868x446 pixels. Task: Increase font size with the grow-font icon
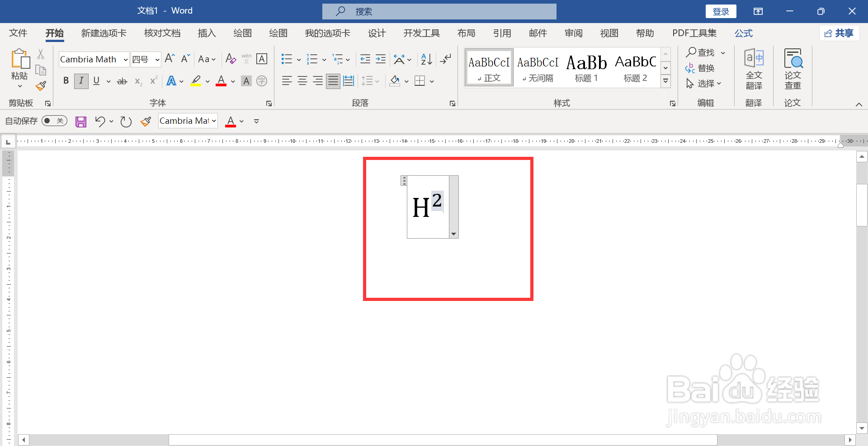(x=170, y=59)
